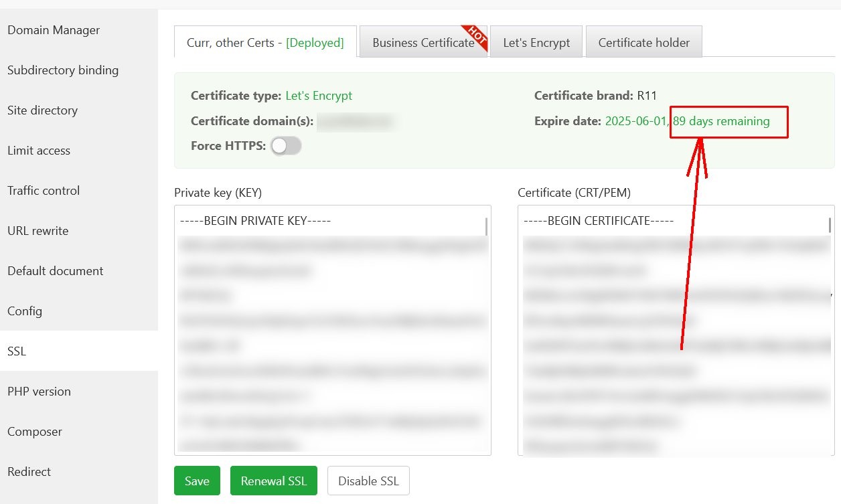This screenshot has height=504, width=841.
Task: Select PHP version in the sidebar
Action: click(x=39, y=392)
